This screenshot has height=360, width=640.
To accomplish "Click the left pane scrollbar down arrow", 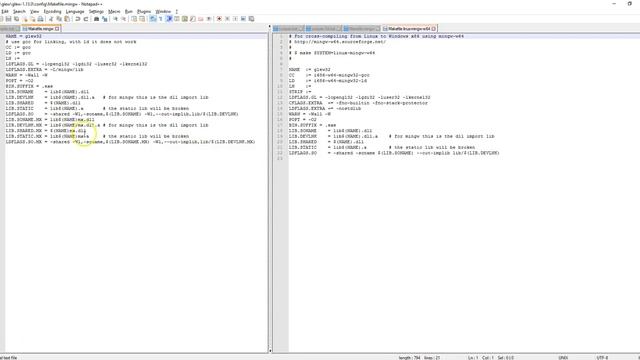I will point(269,350).
